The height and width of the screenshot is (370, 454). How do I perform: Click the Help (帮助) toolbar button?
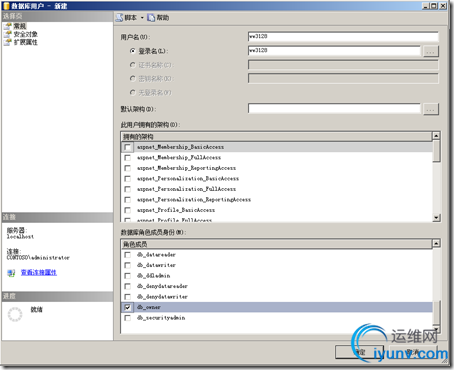tap(158, 18)
